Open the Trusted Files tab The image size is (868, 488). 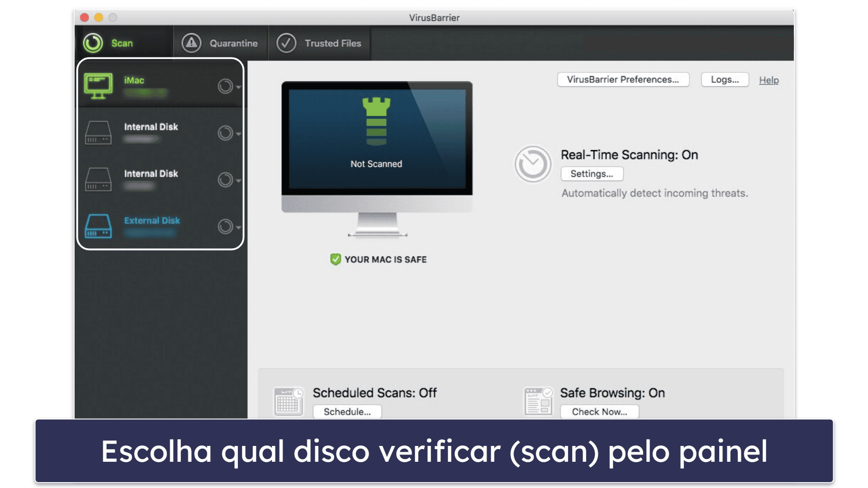coord(319,43)
